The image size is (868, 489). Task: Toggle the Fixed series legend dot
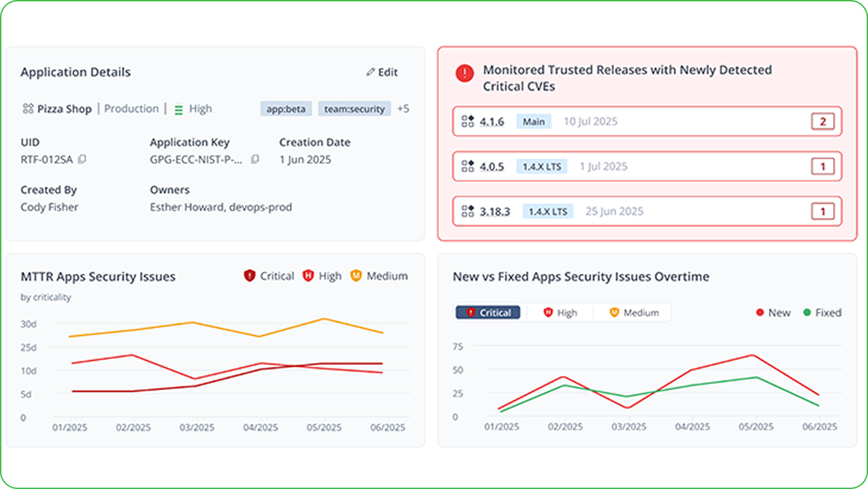(807, 312)
